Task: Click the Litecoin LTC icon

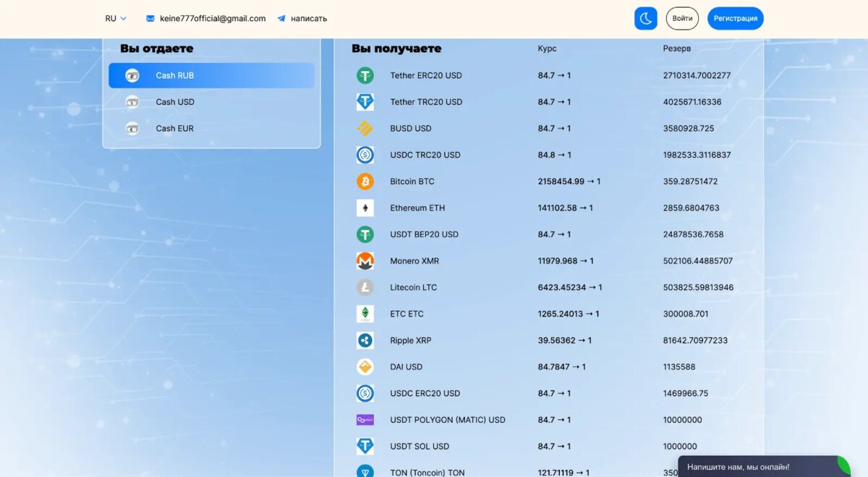Action: point(365,287)
